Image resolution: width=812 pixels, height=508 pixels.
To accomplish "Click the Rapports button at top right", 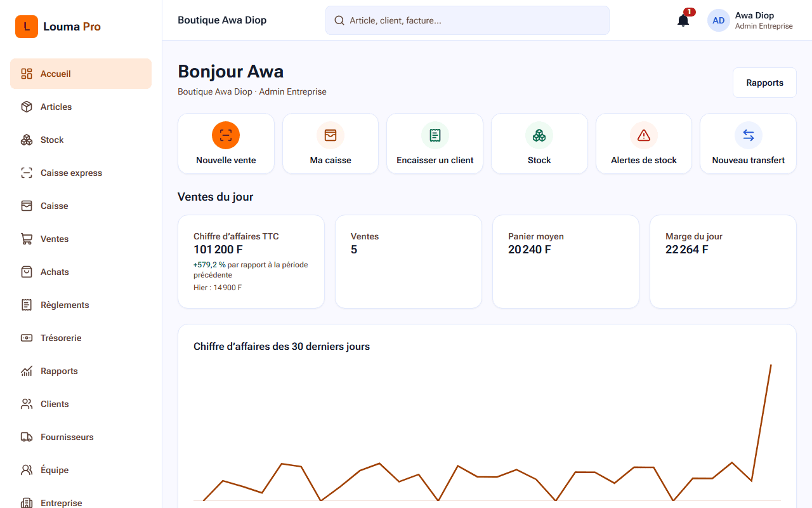I will (x=764, y=83).
